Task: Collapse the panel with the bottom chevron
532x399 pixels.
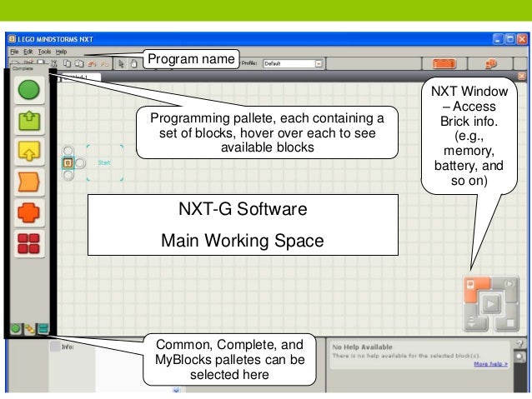Action: click(176, 390)
